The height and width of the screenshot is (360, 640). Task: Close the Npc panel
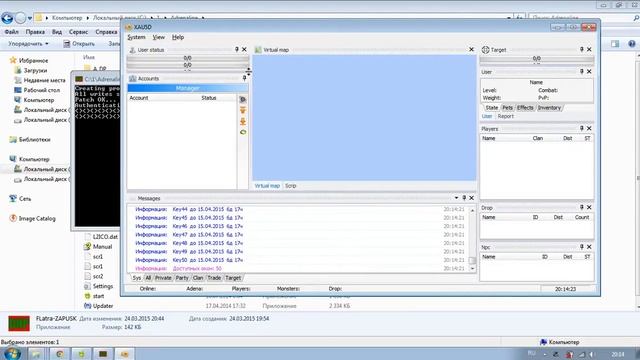pyautogui.click(x=589, y=247)
